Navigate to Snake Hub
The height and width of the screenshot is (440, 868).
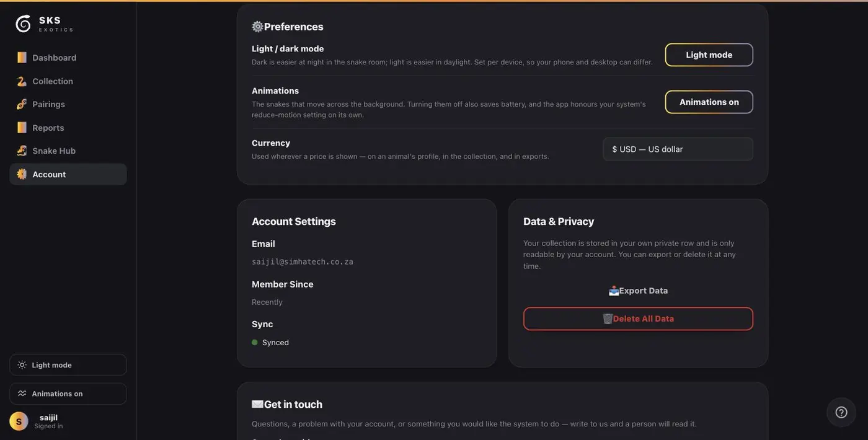pyautogui.click(x=68, y=151)
